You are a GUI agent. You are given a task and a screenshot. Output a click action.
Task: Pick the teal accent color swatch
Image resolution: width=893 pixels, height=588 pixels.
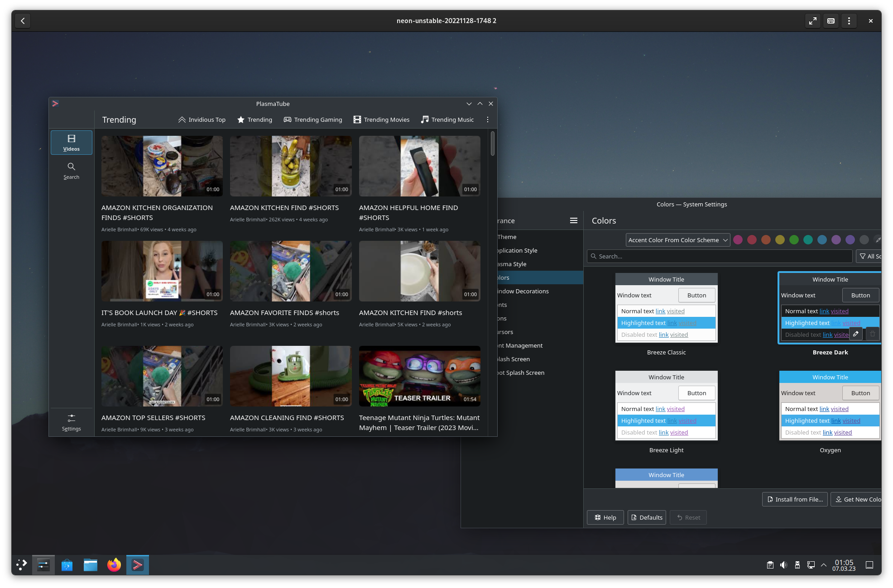[808, 240]
